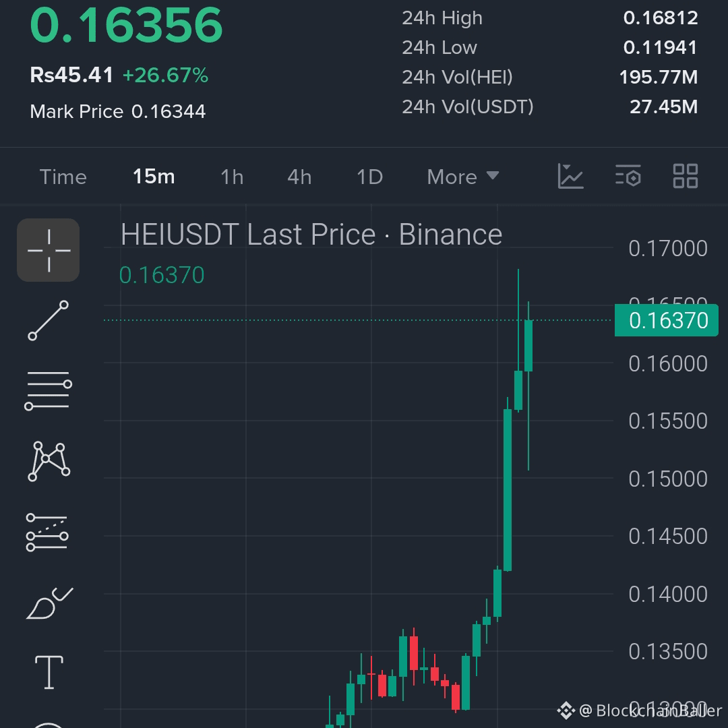Click the 0.16000 price axis label
The height and width of the screenshot is (728, 728).
pos(668,363)
